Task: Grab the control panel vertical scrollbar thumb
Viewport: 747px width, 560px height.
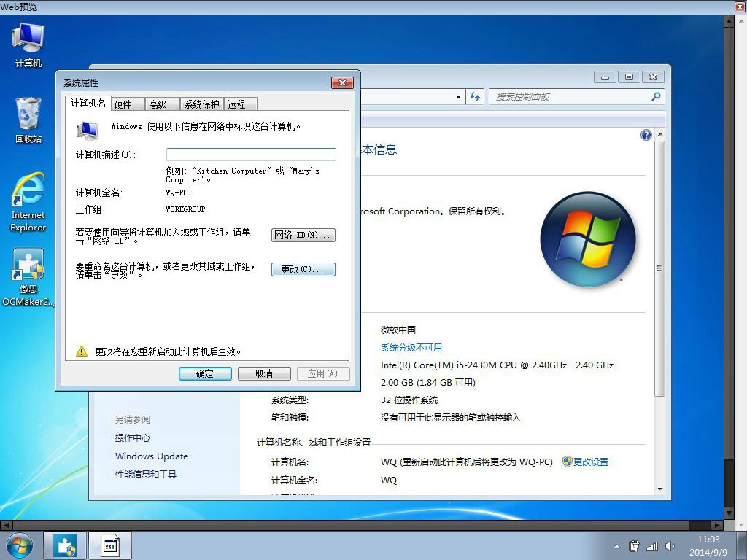Action: [x=659, y=269]
